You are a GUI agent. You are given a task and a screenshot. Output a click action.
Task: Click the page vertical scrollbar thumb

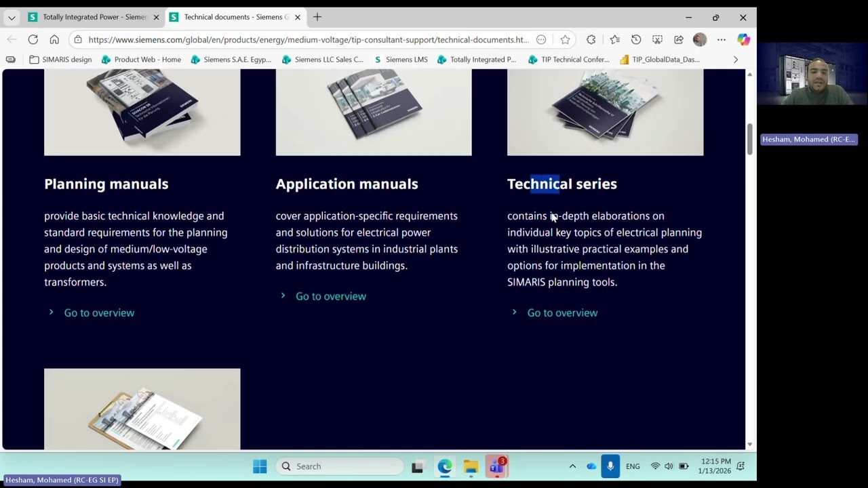(x=749, y=140)
